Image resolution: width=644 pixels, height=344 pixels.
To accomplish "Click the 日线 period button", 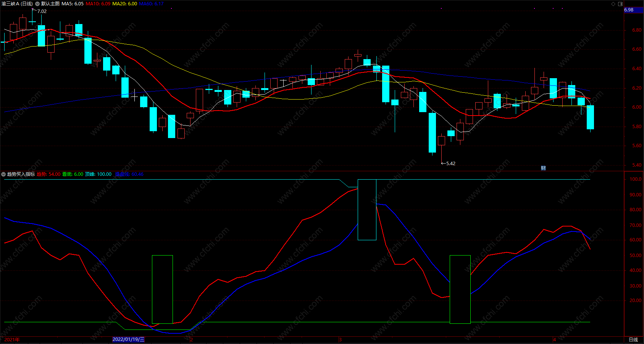I will pyautogui.click(x=633, y=339).
